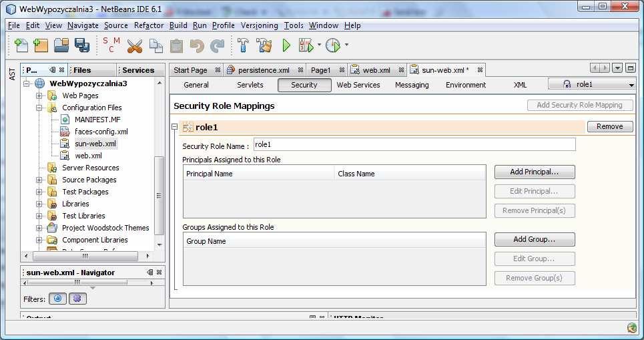Click the Remove button for role1

click(609, 127)
